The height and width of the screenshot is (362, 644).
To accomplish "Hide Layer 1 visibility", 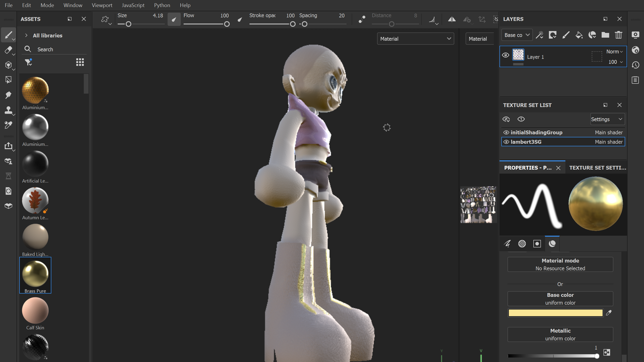I will click(x=506, y=55).
